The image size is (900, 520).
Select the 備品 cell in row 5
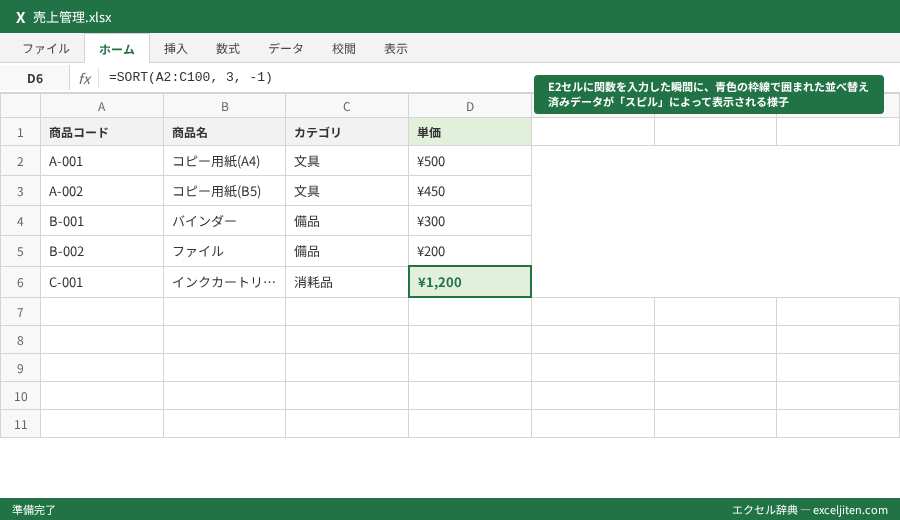[x=347, y=251]
